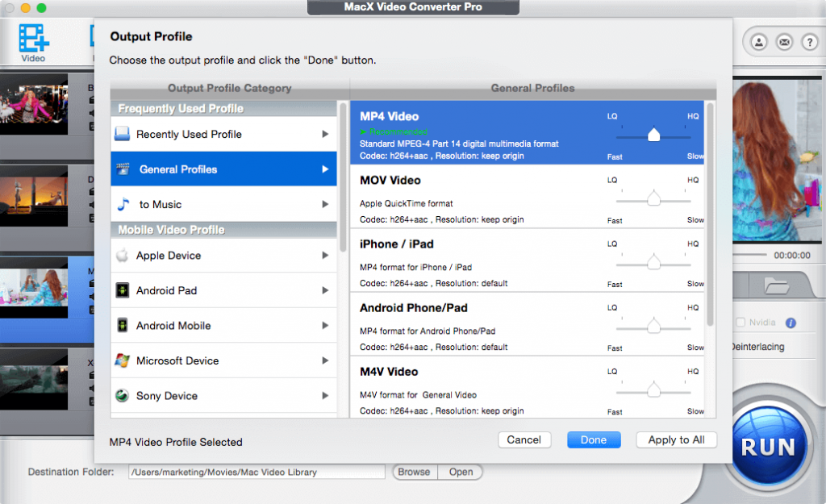Click the Apply to All button
The width and height of the screenshot is (826, 504).
(x=677, y=439)
